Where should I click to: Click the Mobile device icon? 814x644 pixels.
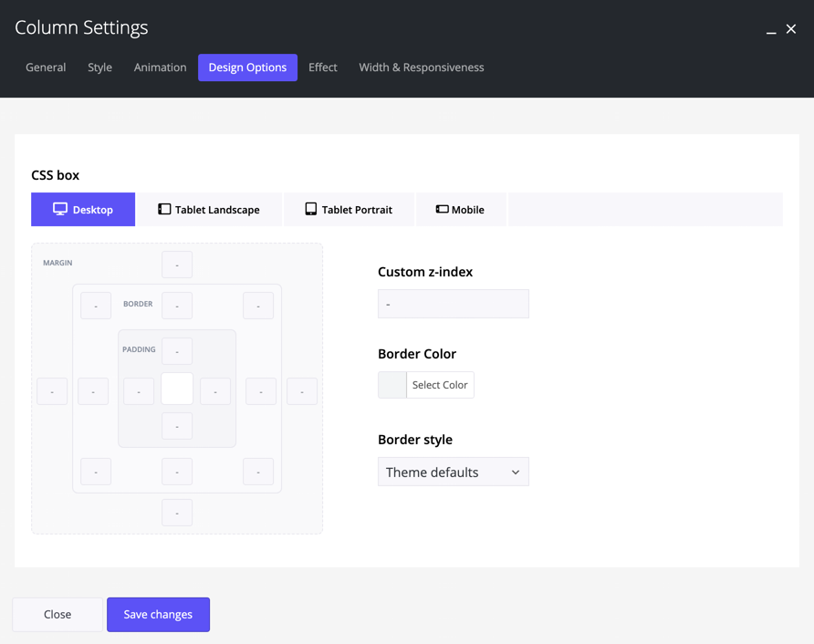(x=442, y=209)
